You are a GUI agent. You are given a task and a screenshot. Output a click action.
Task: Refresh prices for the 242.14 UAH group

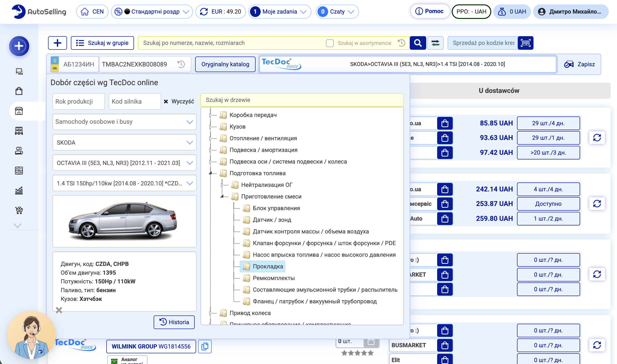tap(597, 204)
